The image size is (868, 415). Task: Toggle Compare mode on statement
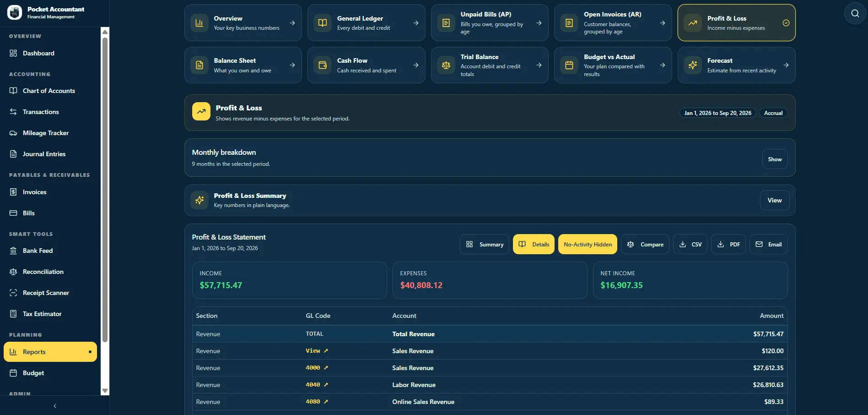(645, 244)
